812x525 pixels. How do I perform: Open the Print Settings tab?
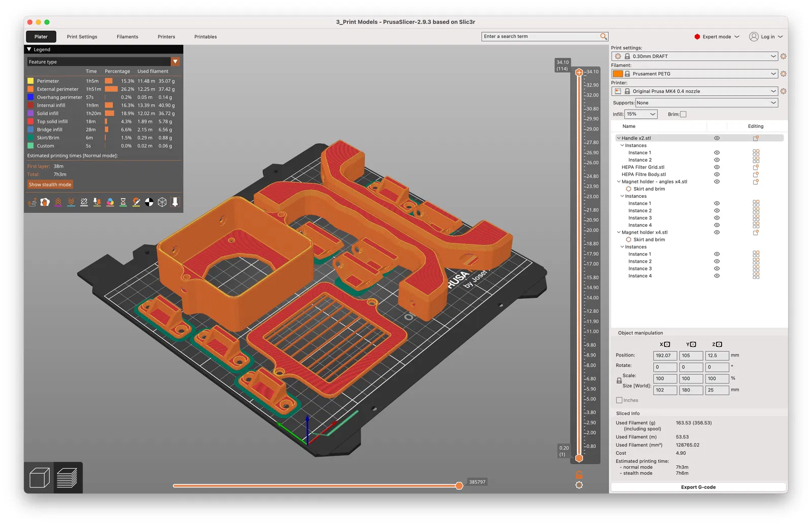(x=82, y=37)
